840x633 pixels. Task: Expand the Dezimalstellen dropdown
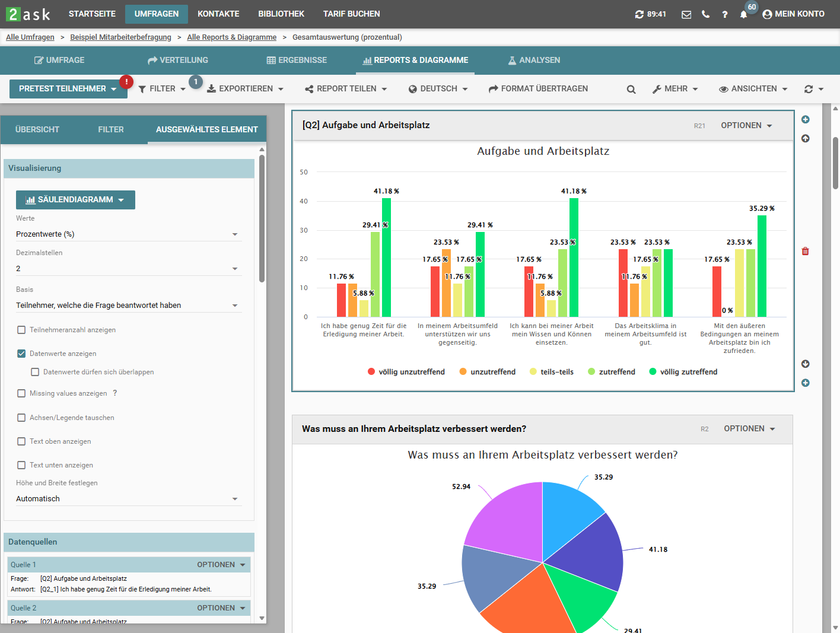coord(127,269)
